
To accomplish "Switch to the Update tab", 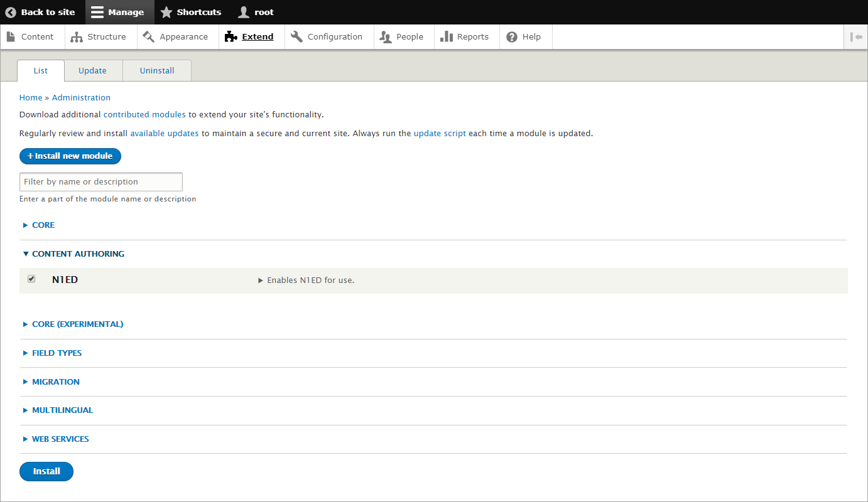I will point(92,71).
